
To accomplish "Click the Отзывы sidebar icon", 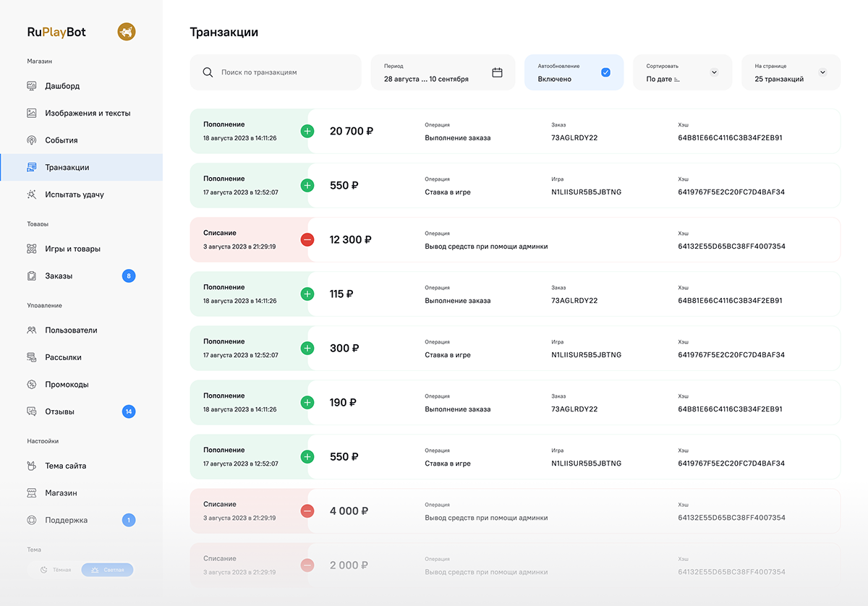I will 32,411.
